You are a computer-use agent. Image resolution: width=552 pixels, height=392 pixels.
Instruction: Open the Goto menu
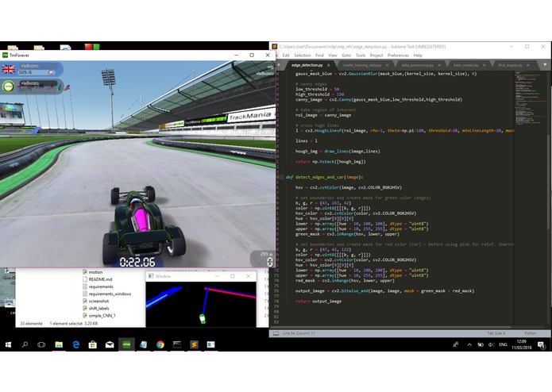[x=346, y=56]
